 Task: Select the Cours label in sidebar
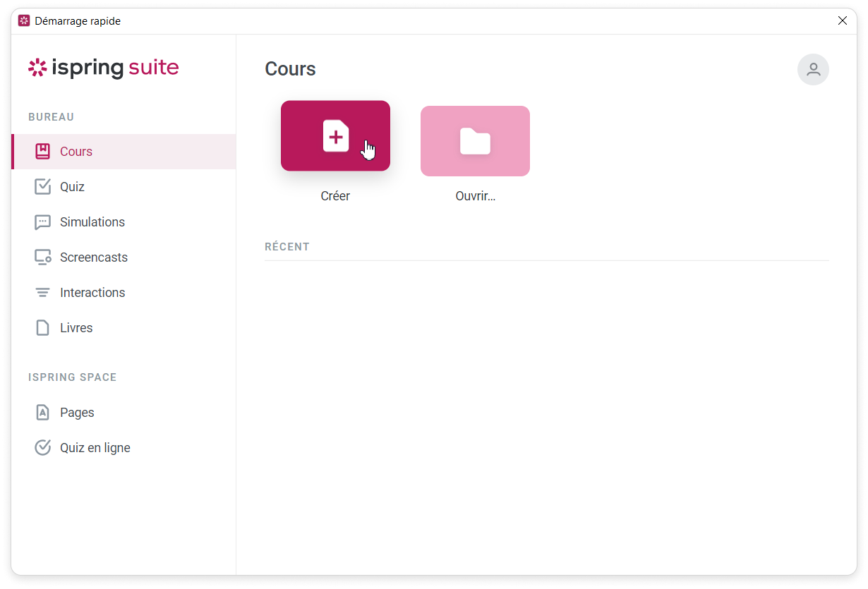pos(76,152)
